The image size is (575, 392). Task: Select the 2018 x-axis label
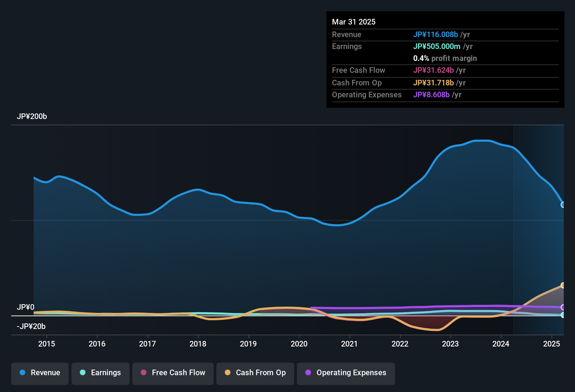point(198,344)
